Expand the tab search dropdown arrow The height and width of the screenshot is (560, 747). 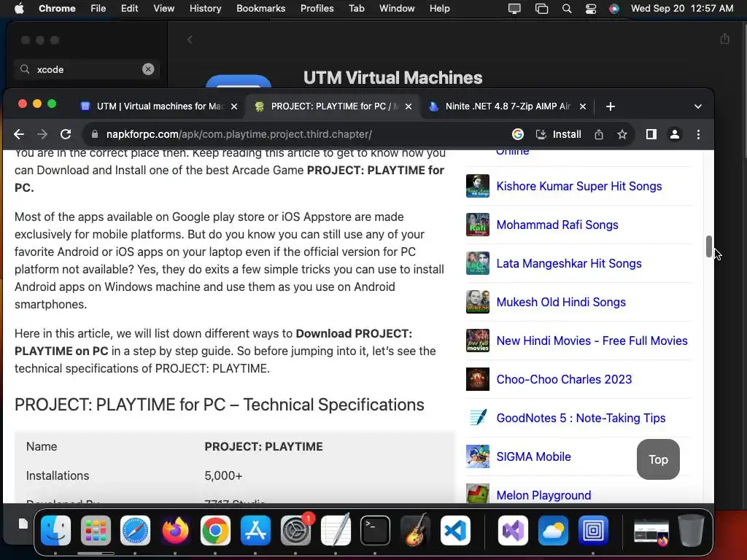pyautogui.click(x=698, y=106)
